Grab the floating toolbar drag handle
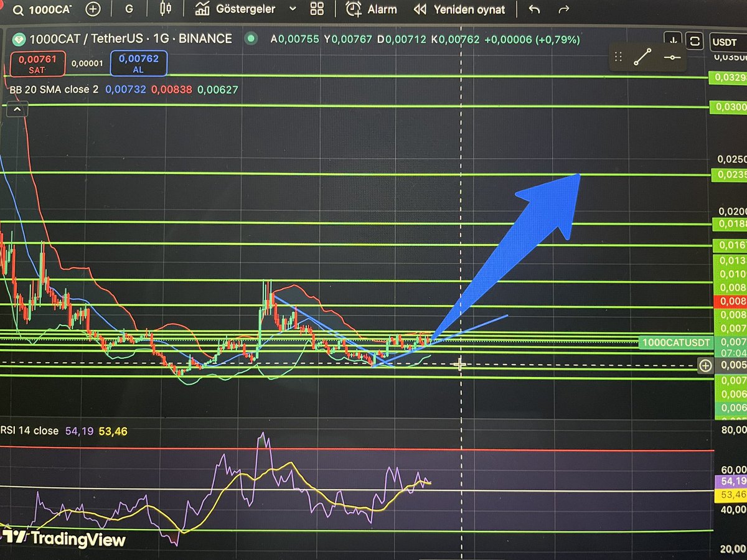Screen dimensions: 747x560 618,57
